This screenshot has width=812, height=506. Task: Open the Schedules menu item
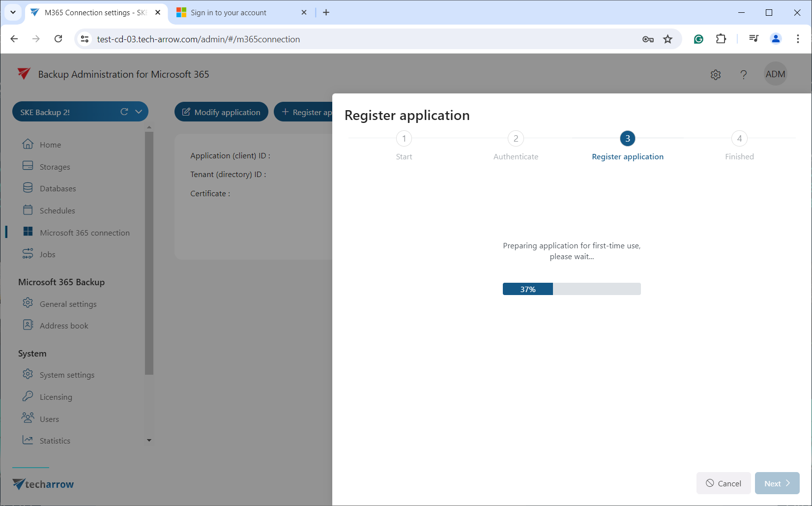58,210
